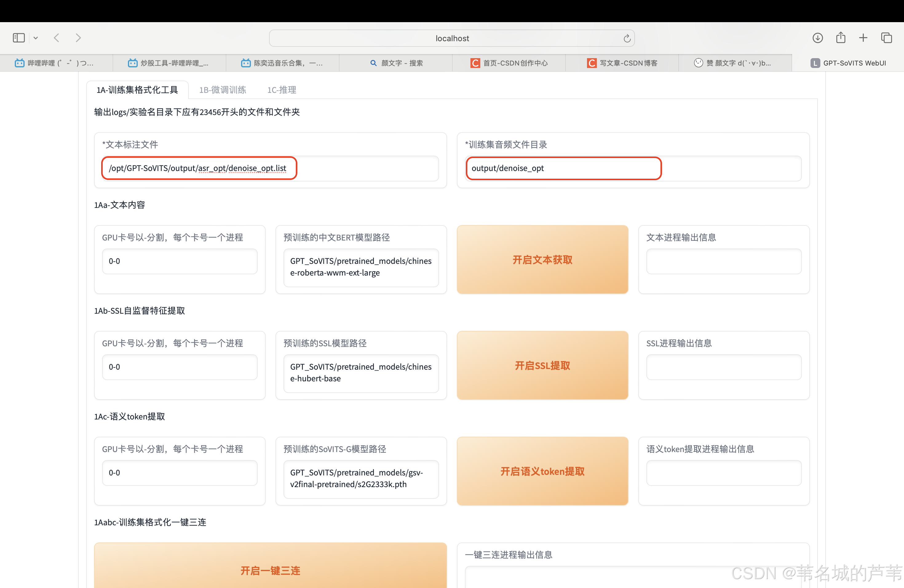904x588 pixels.
Task: Open the Safari downloads icon
Action: click(x=817, y=38)
